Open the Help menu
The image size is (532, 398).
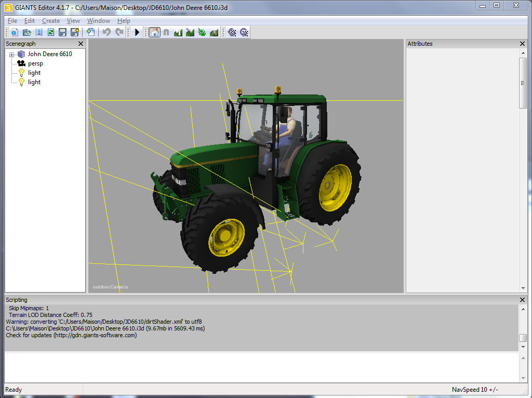[124, 21]
